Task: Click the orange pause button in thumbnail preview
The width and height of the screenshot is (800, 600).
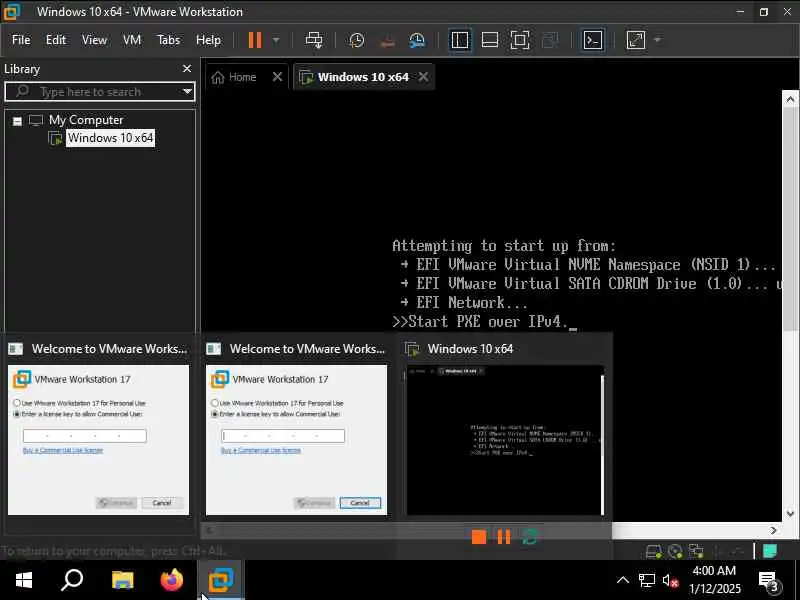Action: click(504, 537)
